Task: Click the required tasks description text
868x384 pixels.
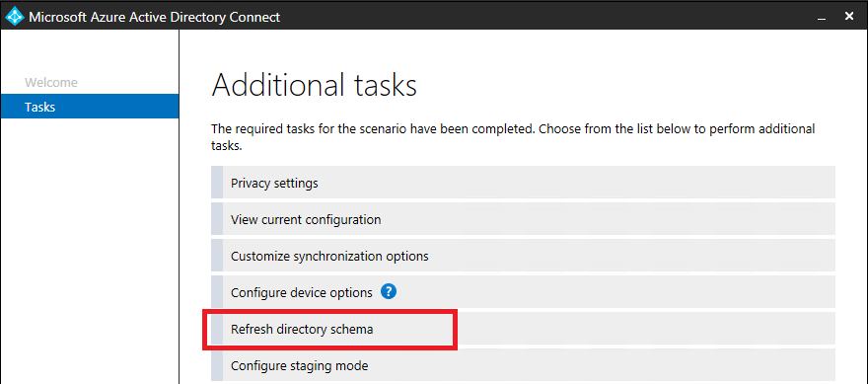Action: 513,137
